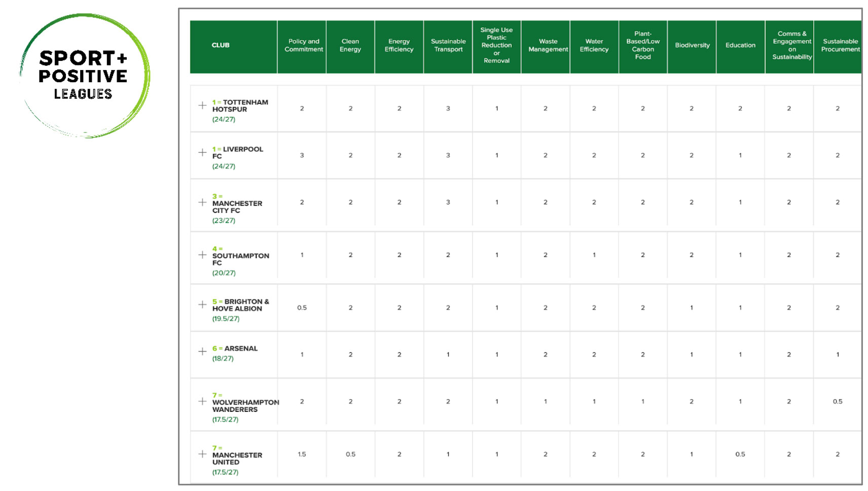
Task: Click the Sustainable Transport column header
Action: coord(448,46)
